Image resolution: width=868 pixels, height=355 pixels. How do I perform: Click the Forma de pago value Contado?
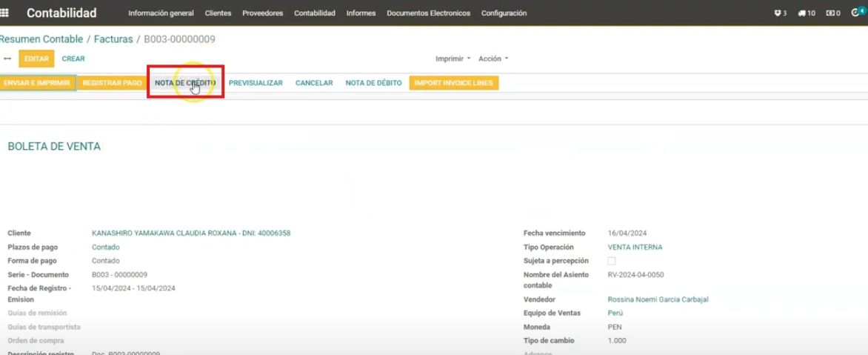pyautogui.click(x=106, y=261)
